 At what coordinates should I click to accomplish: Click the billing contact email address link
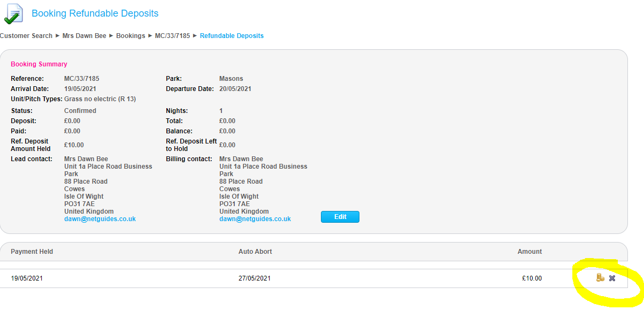coord(255,219)
